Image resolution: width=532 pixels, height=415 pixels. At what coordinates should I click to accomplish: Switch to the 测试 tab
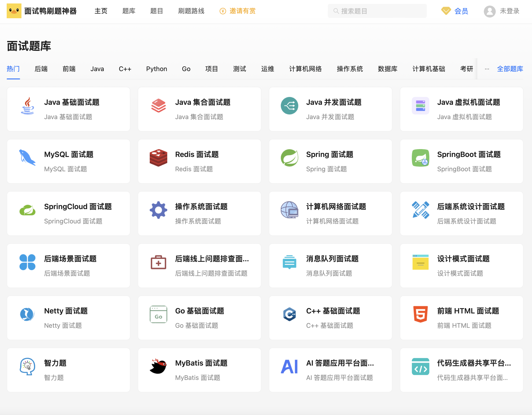click(x=239, y=69)
